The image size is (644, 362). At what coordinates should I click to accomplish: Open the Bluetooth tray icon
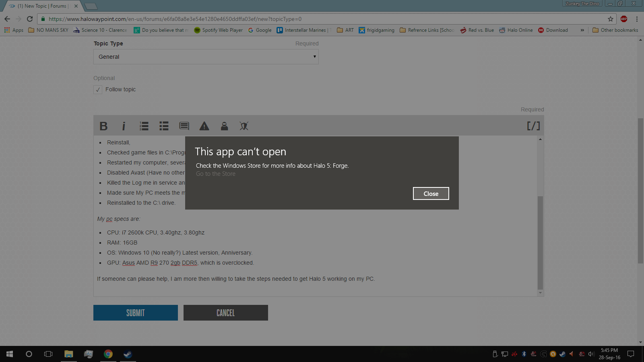[524, 354]
